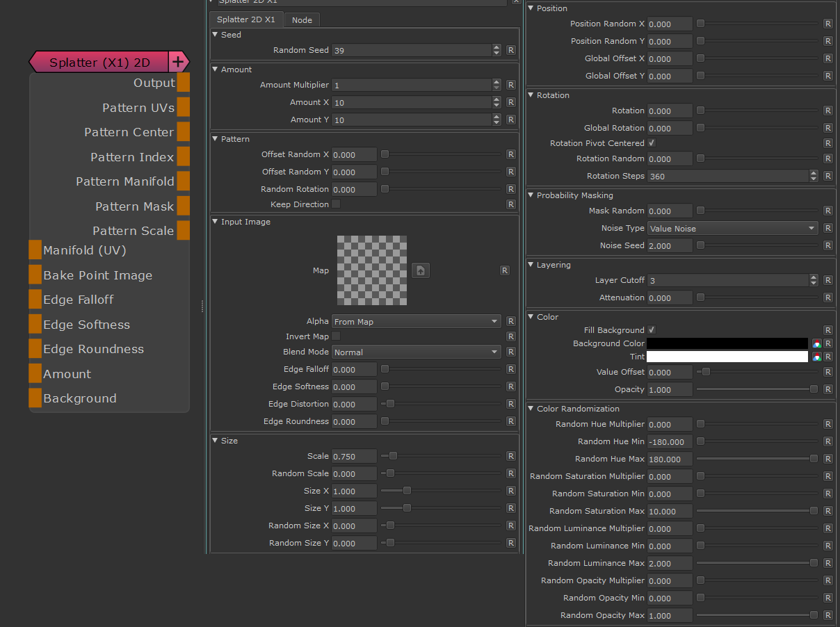Switch to the Node tab
This screenshot has height=627, width=840.
click(x=302, y=20)
